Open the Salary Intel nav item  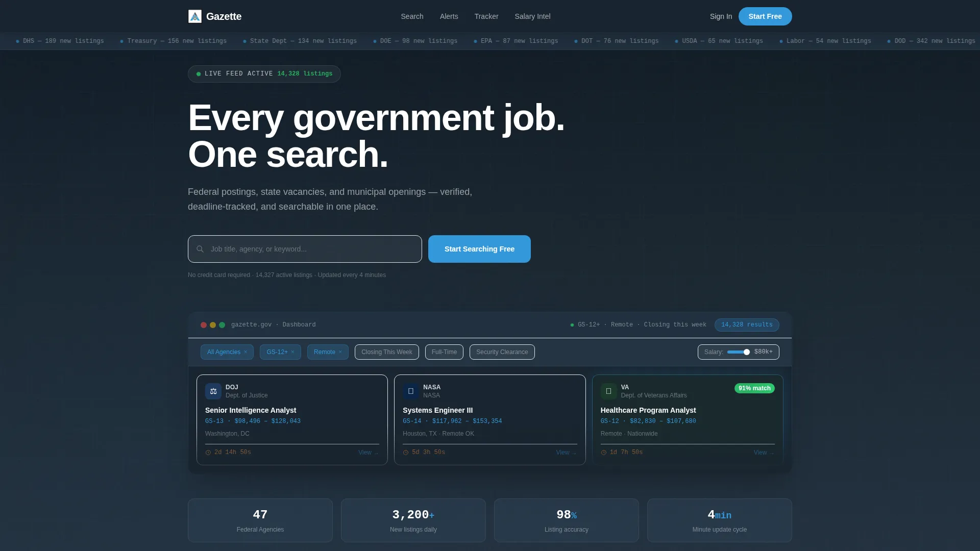coord(532,16)
